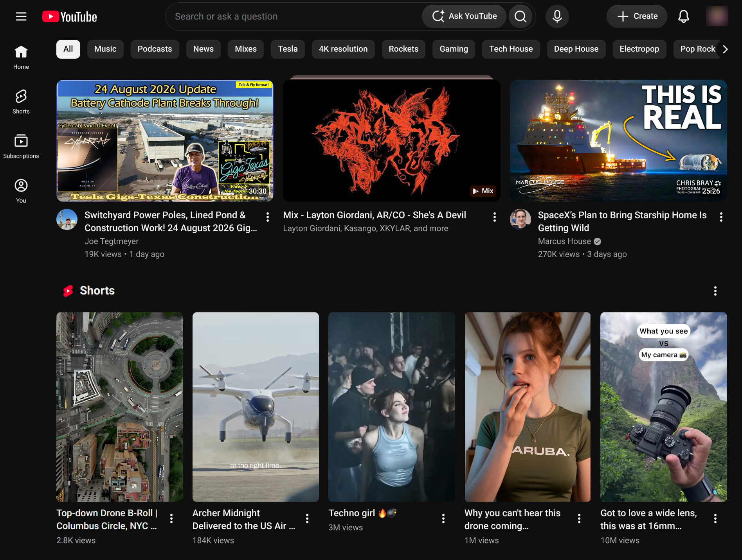The height and width of the screenshot is (560, 742).
Task: Open Top-down Drone B-Roll short title
Action: pos(107,519)
